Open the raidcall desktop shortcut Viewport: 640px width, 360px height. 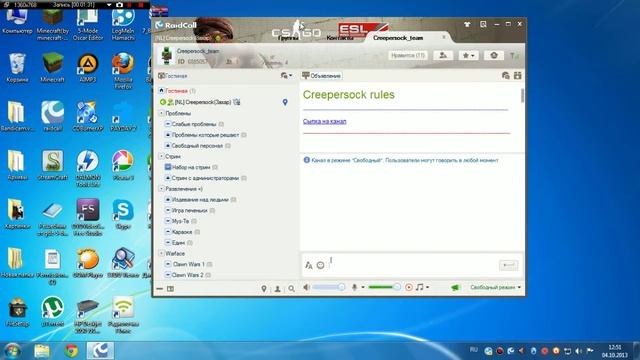(x=52, y=116)
